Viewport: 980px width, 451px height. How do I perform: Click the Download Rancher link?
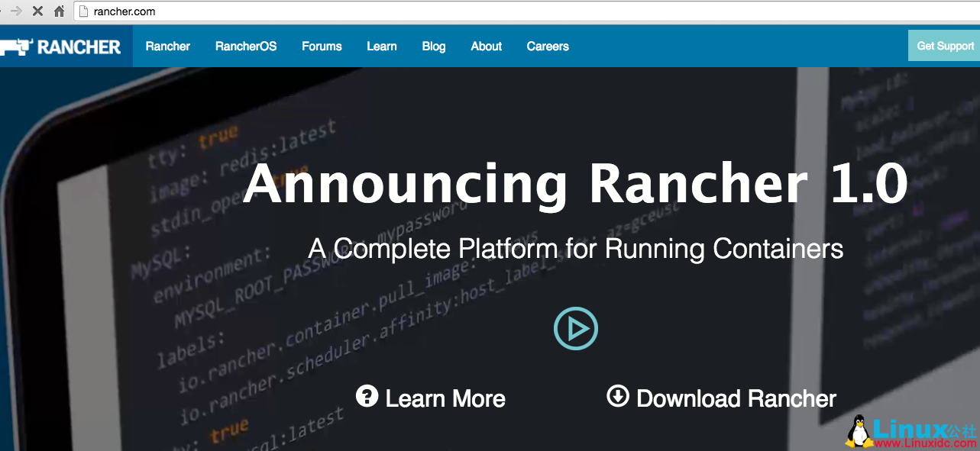point(736,398)
